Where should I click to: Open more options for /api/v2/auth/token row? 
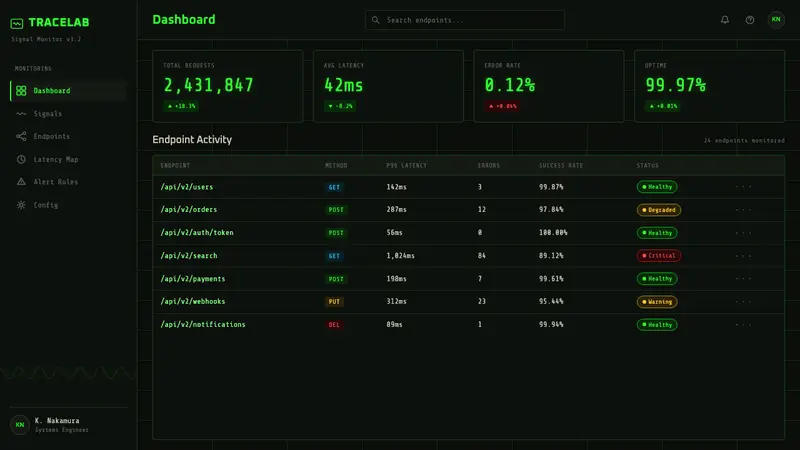743,233
